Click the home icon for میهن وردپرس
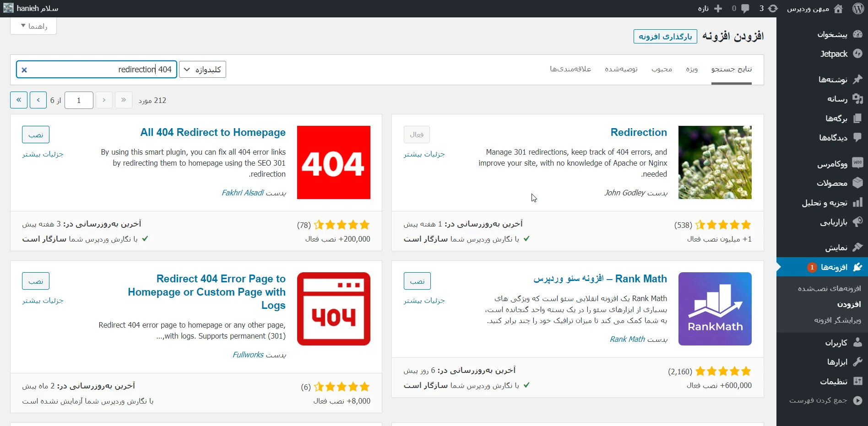The image size is (868, 426). click(838, 9)
